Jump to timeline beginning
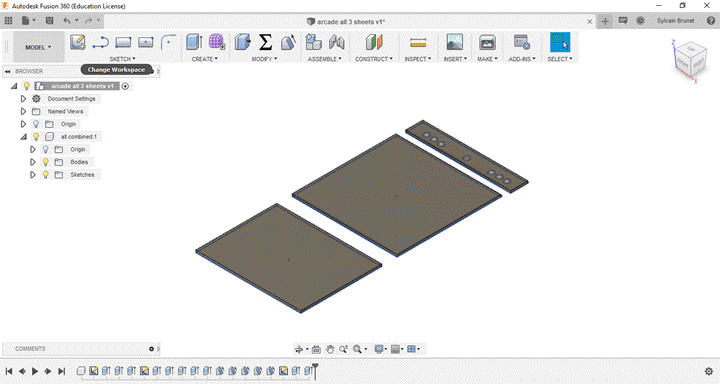The width and height of the screenshot is (720, 384). click(9, 371)
